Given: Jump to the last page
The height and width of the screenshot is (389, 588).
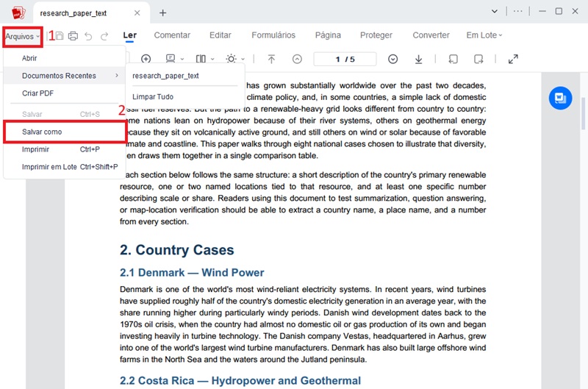Looking at the screenshot, I should click(418, 59).
